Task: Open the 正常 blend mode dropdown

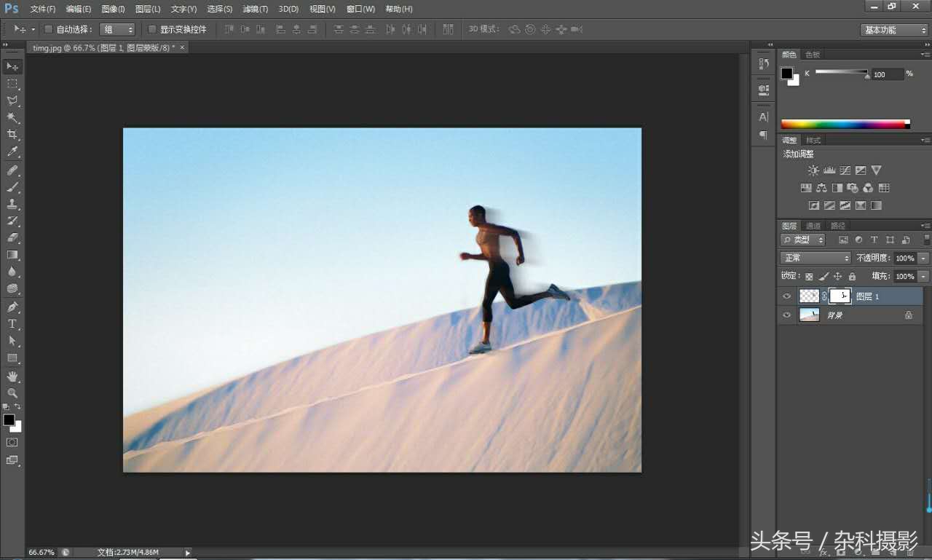Action: [x=815, y=258]
